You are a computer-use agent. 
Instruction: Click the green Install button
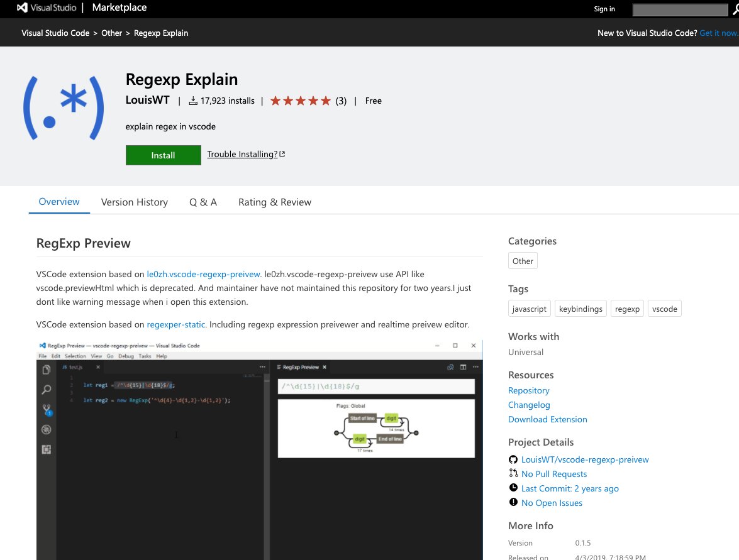(163, 155)
